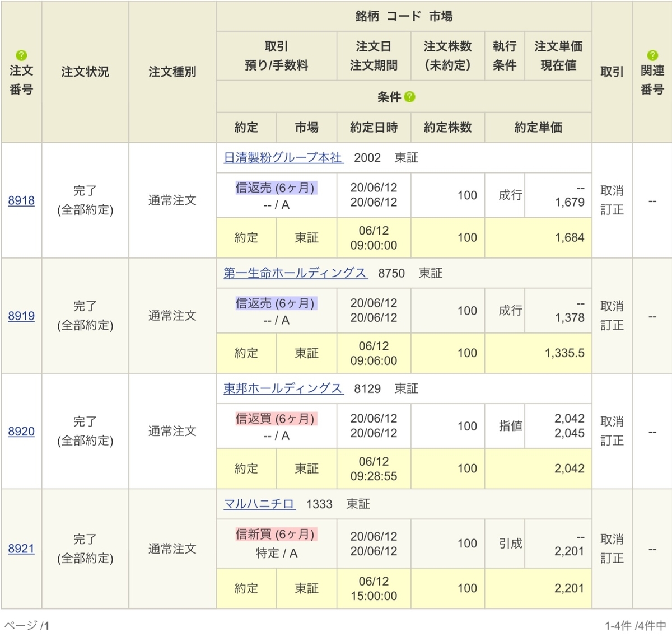Viewport: 672px width, 637px height.
Task: Open 東邦ホールディングス stock link
Action: [283, 388]
